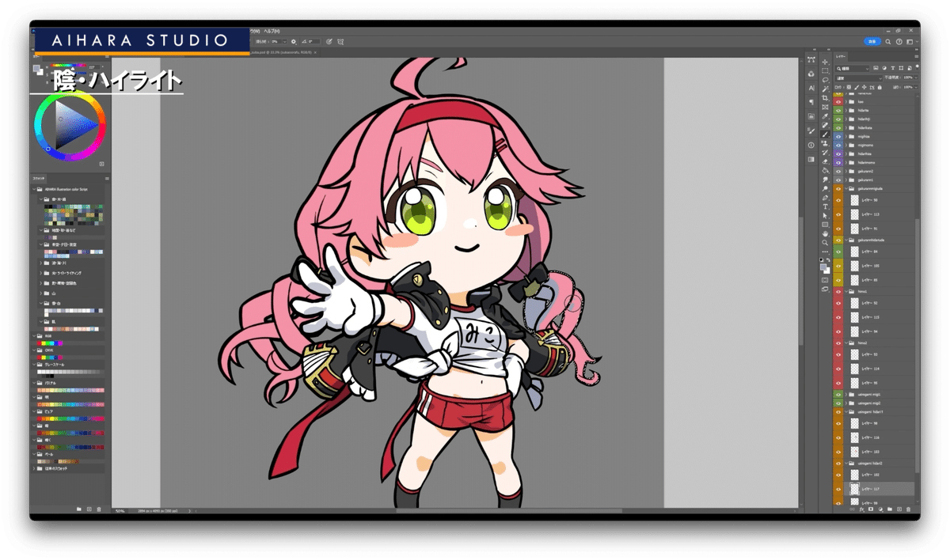Open the search icon in top bar
This screenshot has width=950, height=560.
coord(888,42)
